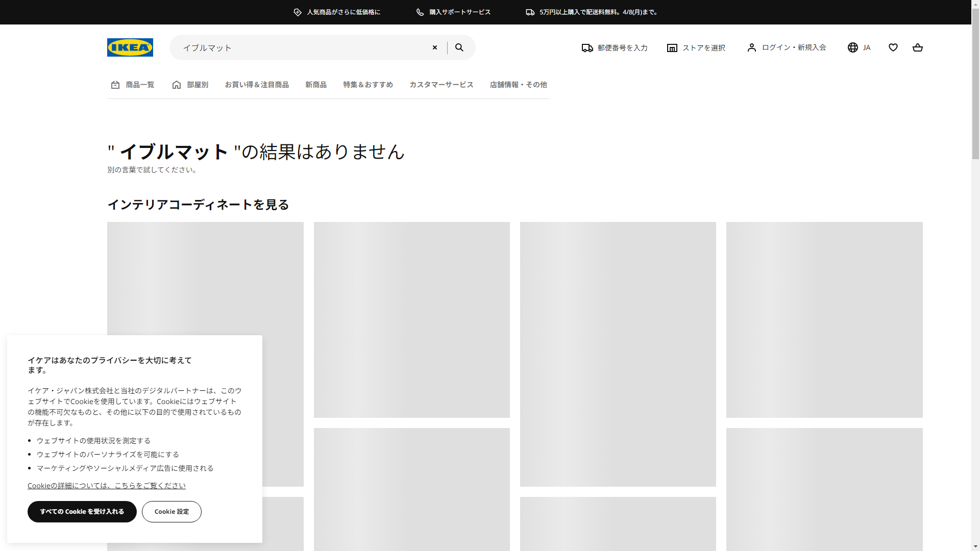980x551 pixels.
Task: Click delivery truck 郵便番号を入力
Action: [615, 48]
